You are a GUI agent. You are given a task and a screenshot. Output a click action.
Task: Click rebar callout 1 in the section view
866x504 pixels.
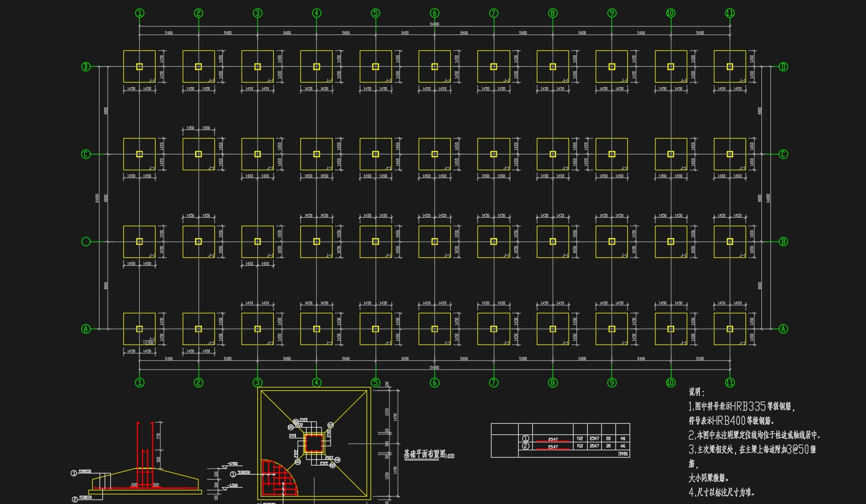(x=74, y=473)
